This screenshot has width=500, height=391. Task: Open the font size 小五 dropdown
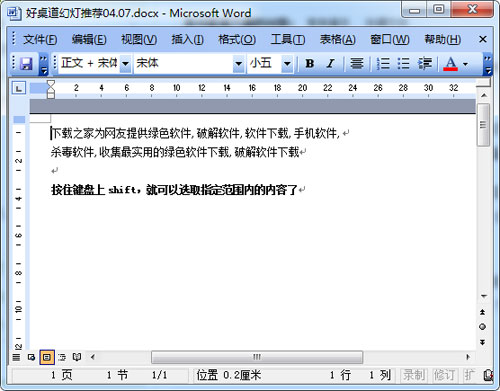[287, 63]
